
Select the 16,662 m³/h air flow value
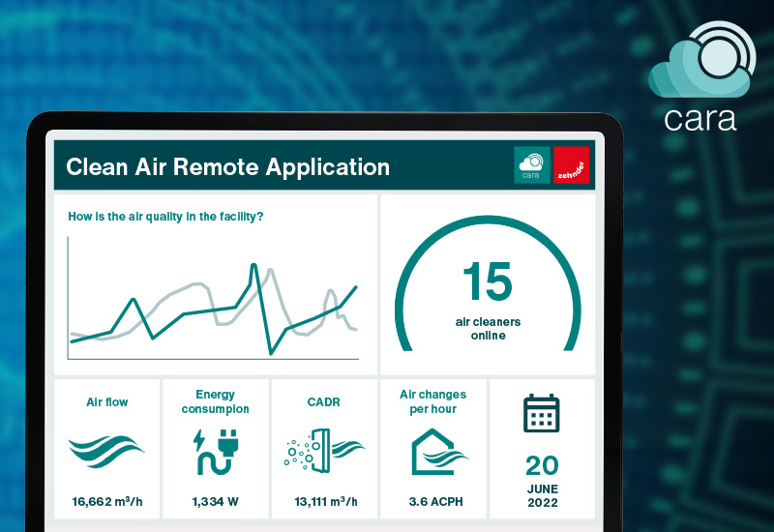coord(106,501)
